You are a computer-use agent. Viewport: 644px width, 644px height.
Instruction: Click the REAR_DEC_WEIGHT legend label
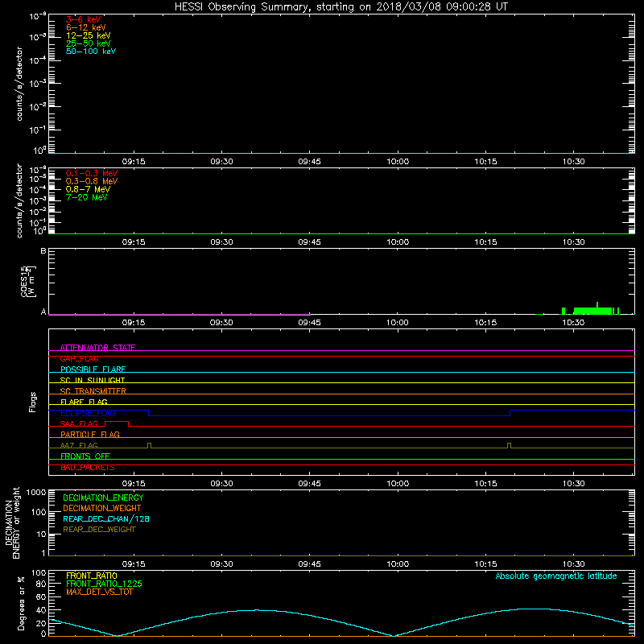click(99, 530)
